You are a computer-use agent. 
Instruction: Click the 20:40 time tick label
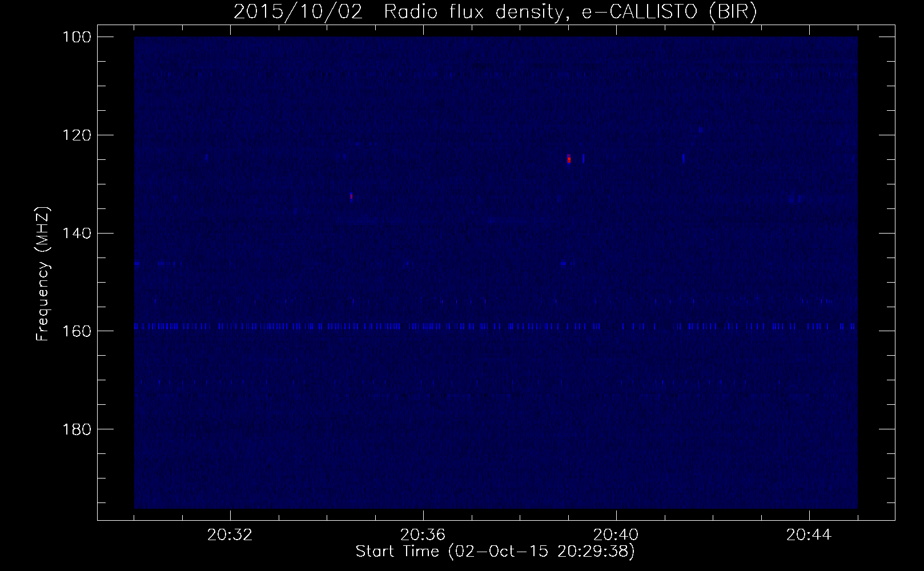coord(616,535)
